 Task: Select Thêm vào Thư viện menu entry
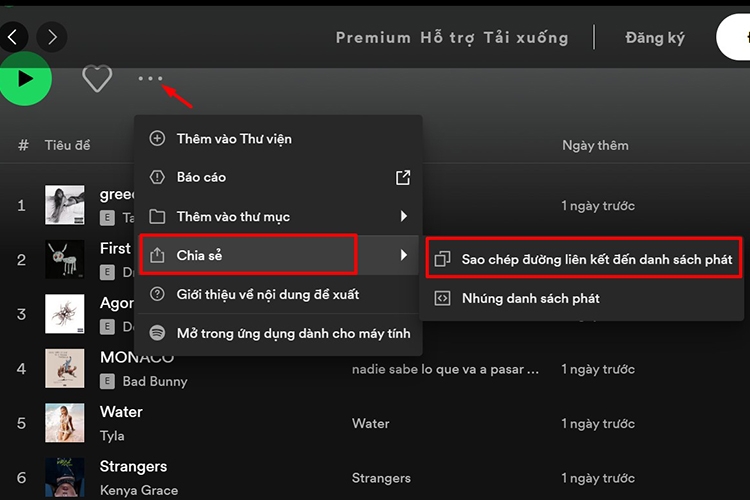tap(278, 139)
